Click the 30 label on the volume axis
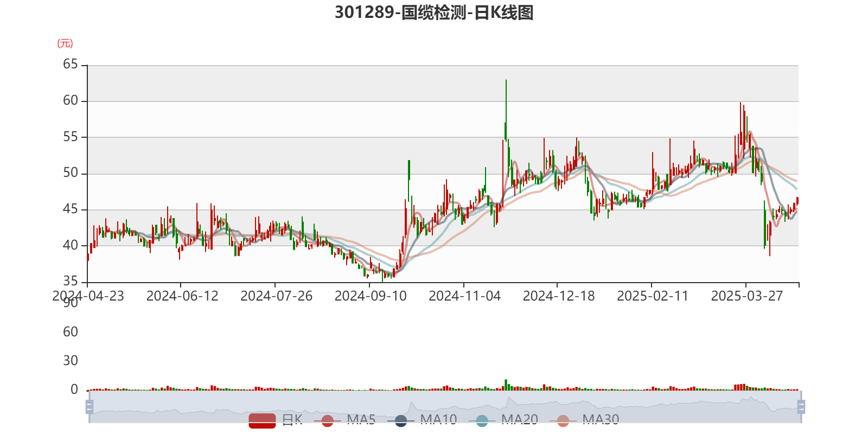Viewport: 868px width, 434px height. click(x=71, y=361)
